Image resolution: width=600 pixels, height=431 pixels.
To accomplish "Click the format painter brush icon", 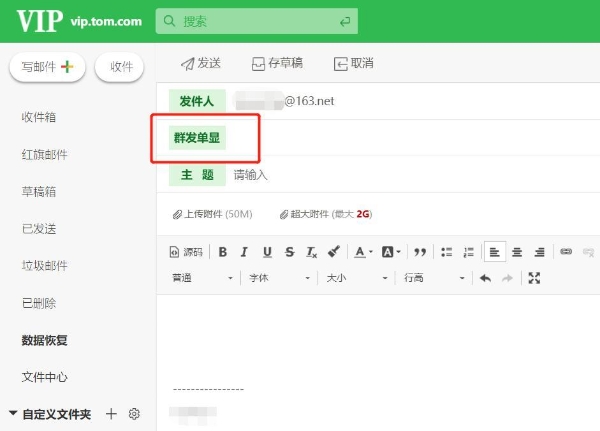I will [x=334, y=251].
